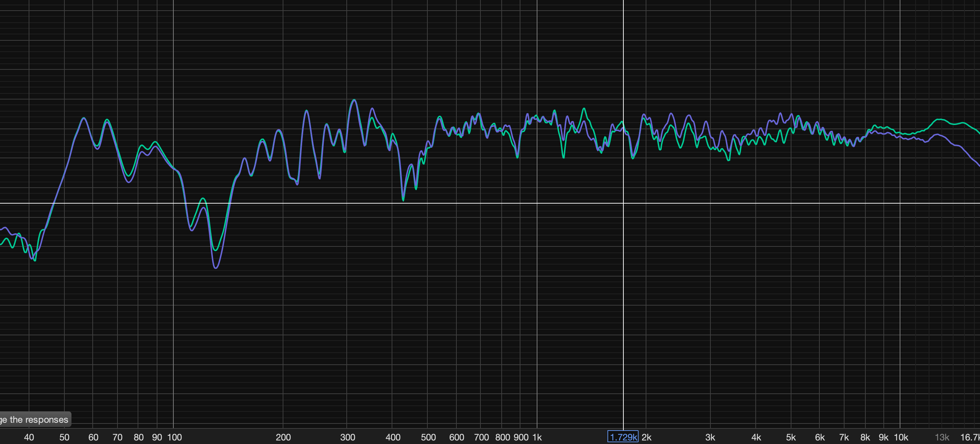Click the 10k frequency axis label
Screen dimensions: 980x444
(900, 437)
